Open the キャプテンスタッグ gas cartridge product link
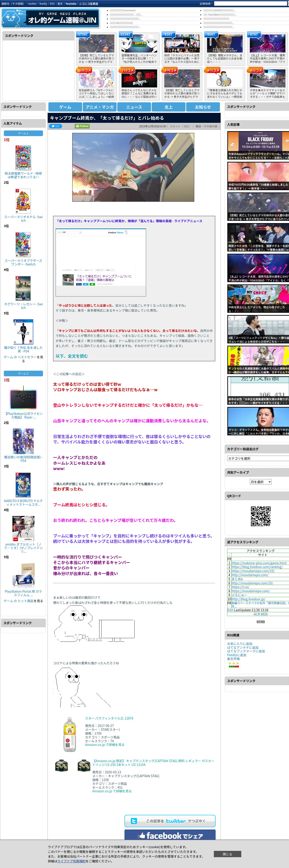289x868 pixels. pyautogui.click(x=153, y=763)
